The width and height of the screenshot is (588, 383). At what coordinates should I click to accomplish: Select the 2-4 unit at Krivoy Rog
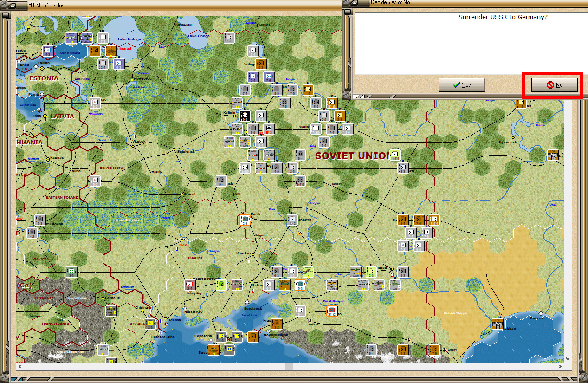click(189, 285)
